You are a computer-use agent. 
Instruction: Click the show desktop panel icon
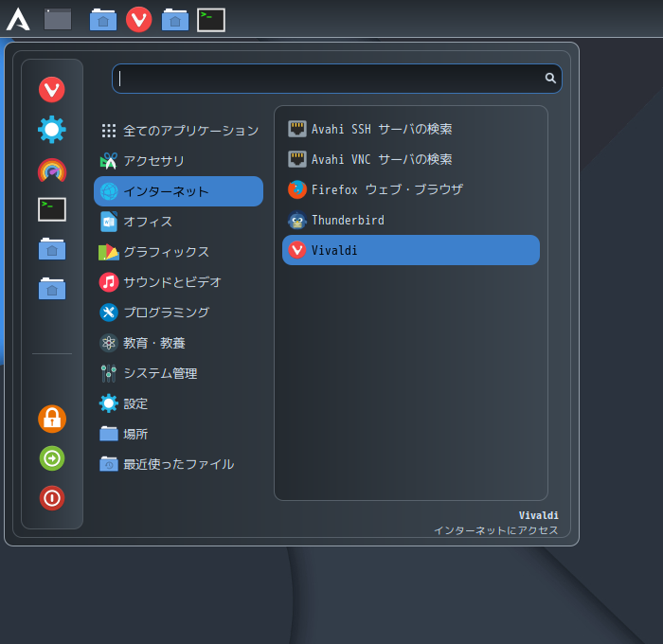58,20
